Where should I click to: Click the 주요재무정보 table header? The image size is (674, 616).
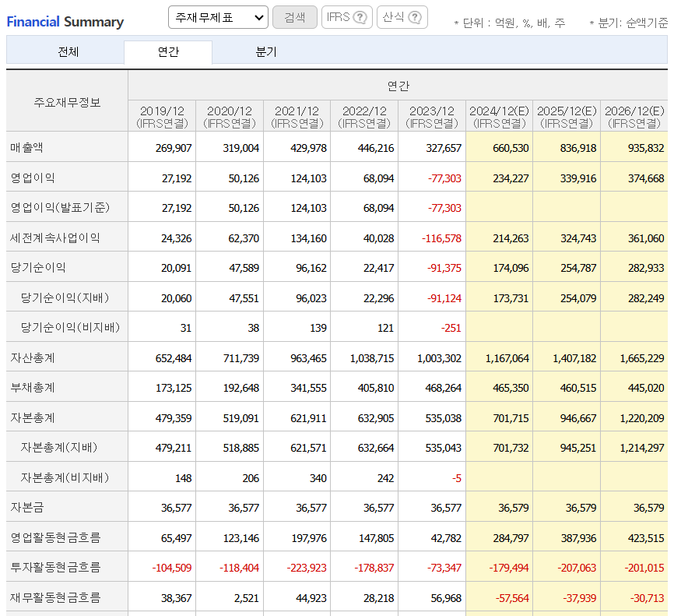coord(67,102)
